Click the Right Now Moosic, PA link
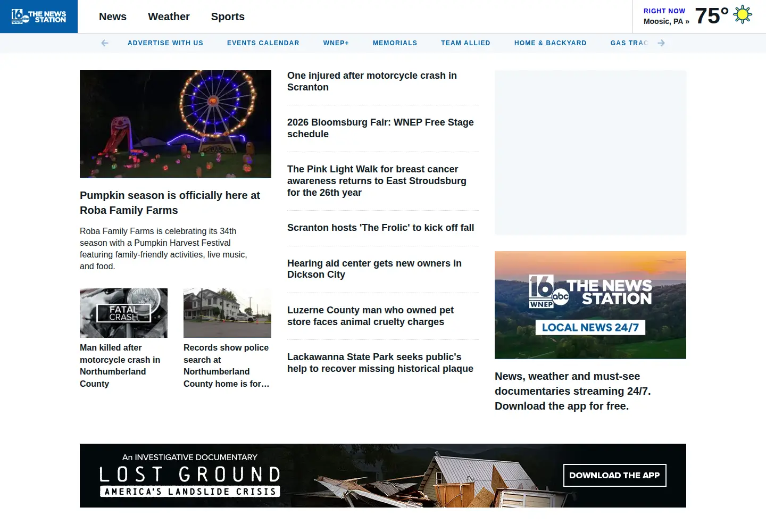Screen dimensions: 766x532 666,16
